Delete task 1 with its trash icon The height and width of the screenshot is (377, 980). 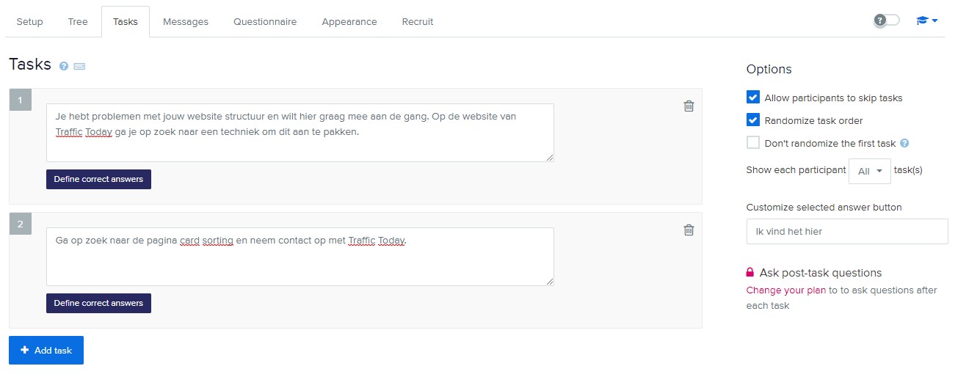tap(689, 106)
